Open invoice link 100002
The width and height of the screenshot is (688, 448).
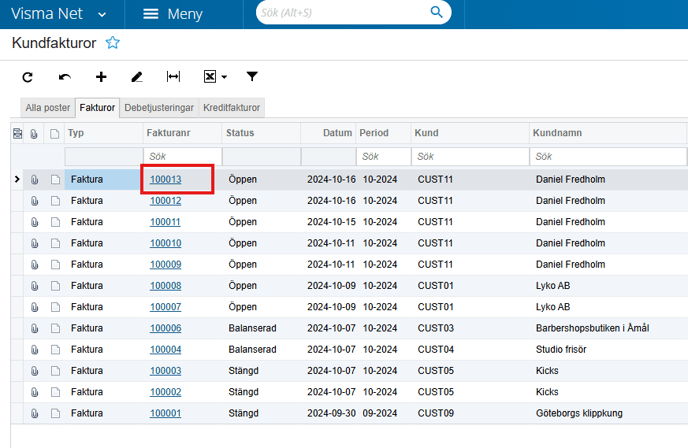point(165,392)
